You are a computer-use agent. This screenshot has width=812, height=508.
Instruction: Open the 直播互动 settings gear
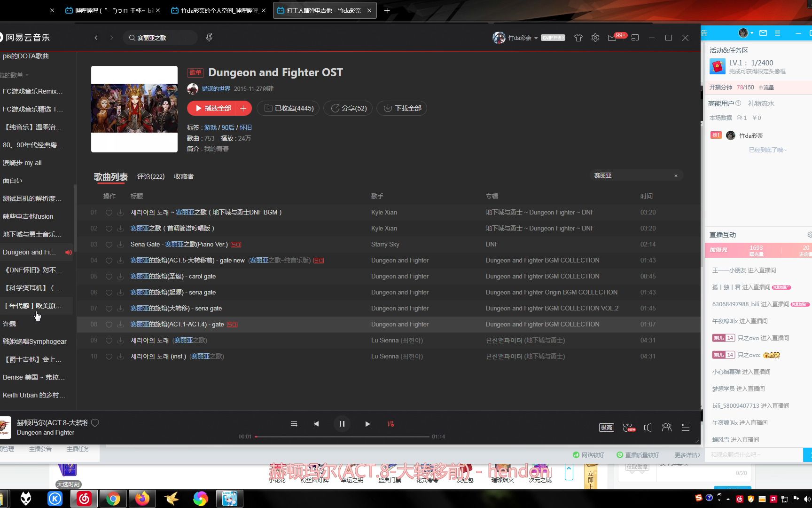(809, 235)
